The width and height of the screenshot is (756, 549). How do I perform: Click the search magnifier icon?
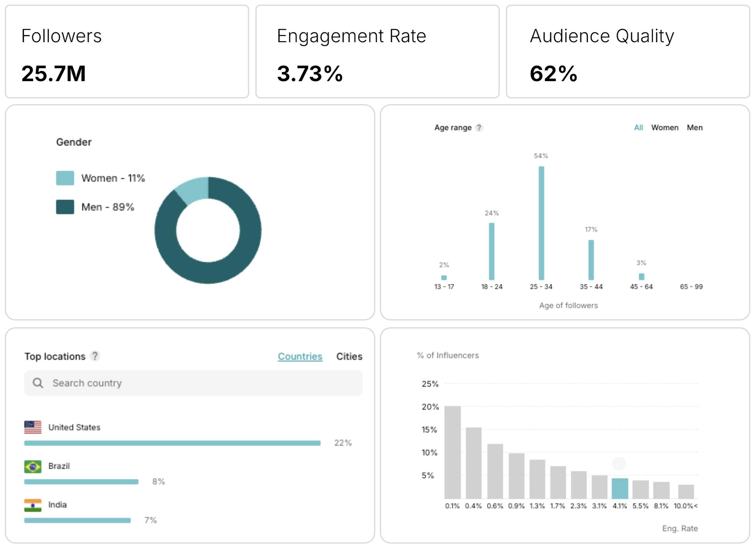(38, 383)
